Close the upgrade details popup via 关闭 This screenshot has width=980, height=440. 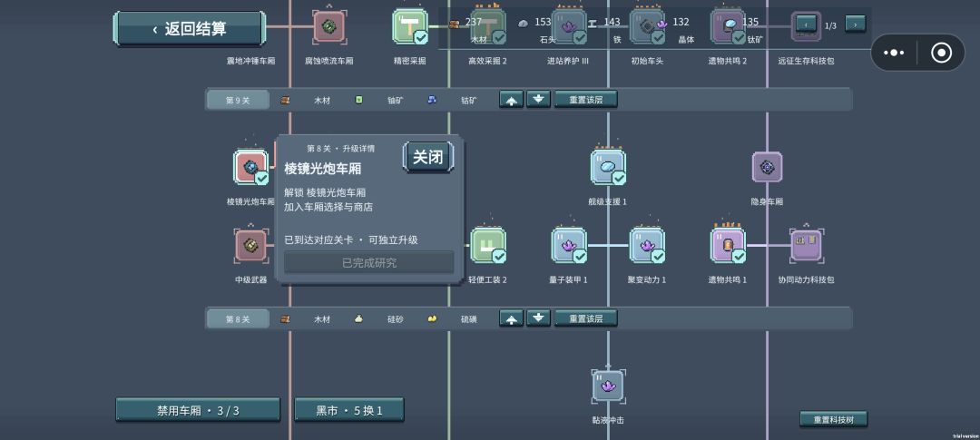tap(428, 157)
